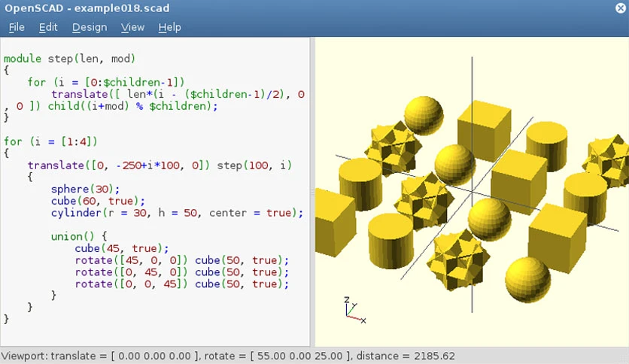Close the OpenSCAD window
Image resolution: width=629 pixels, height=364 pixels.
pos(620,8)
